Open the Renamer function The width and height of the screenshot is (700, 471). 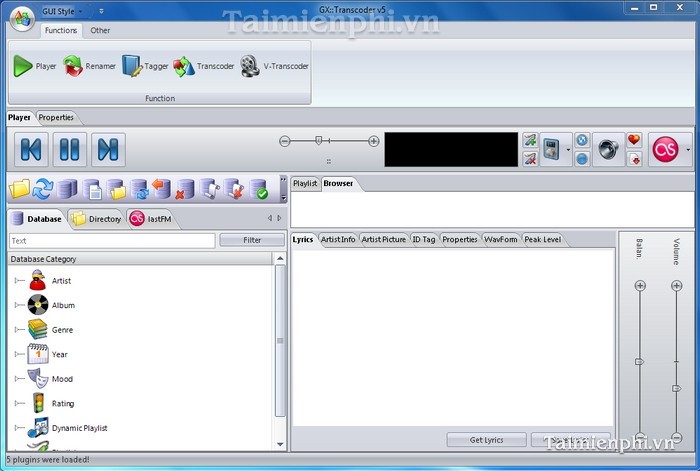89,67
